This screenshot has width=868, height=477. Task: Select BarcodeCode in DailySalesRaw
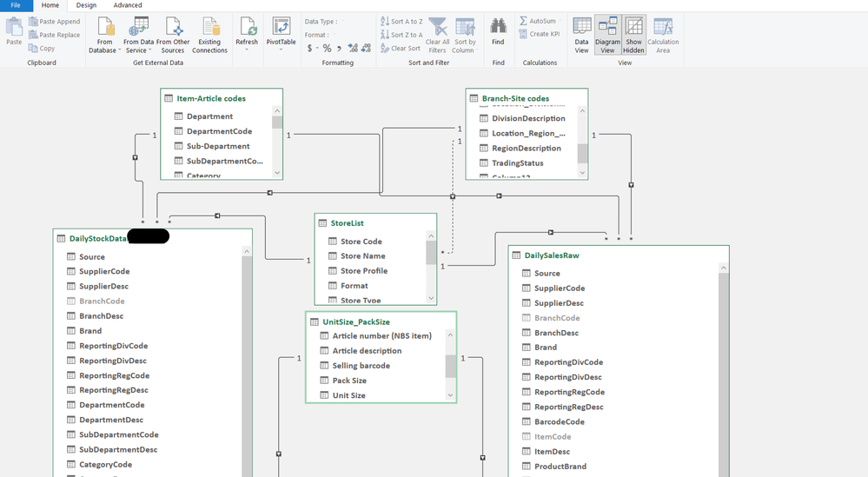point(559,421)
